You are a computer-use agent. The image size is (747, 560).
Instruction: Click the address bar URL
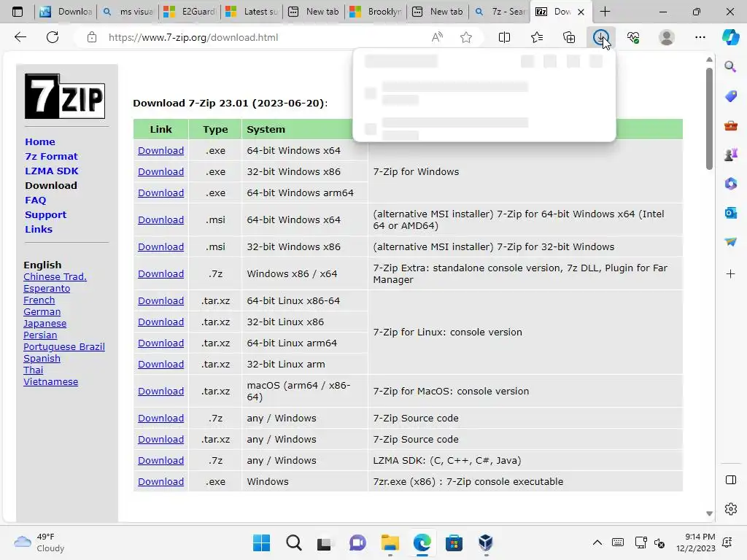(x=193, y=37)
